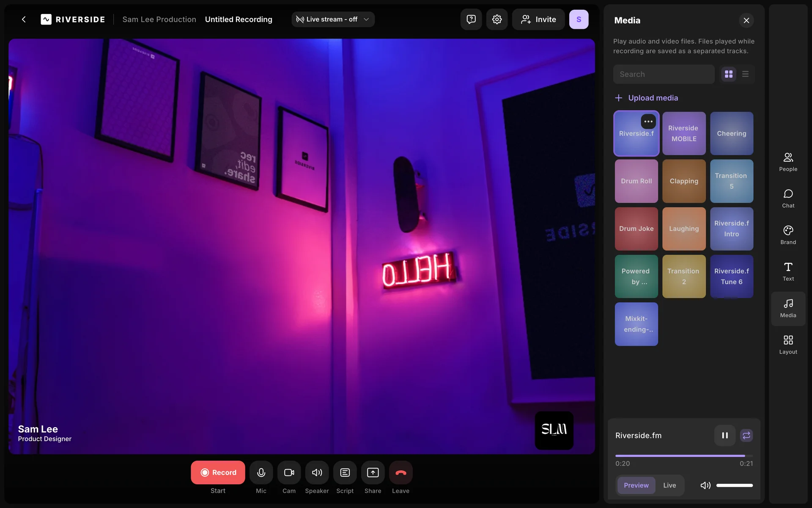Turn off the camera with Cam button
The image size is (812, 508).
289,472
